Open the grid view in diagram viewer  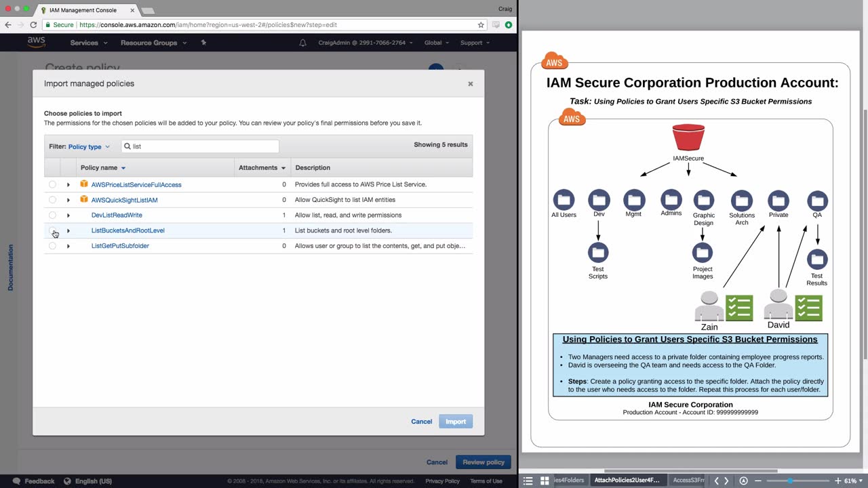pos(545,481)
